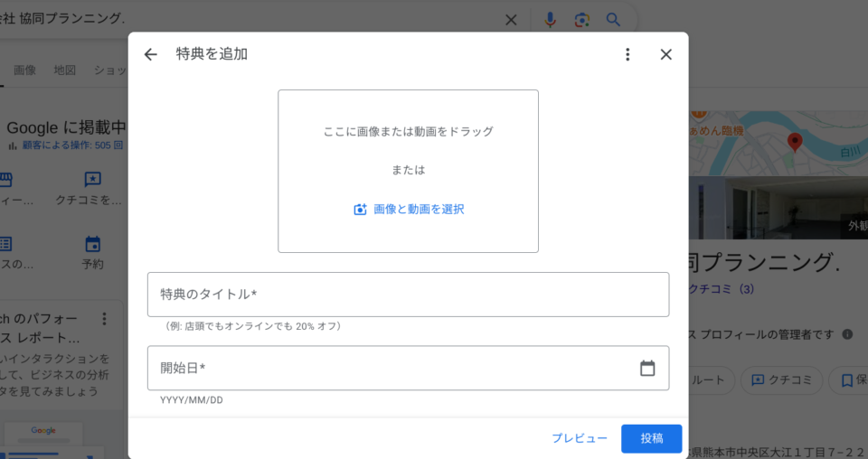
Task: Open the three-dot menu in dialog header
Action: (x=627, y=54)
